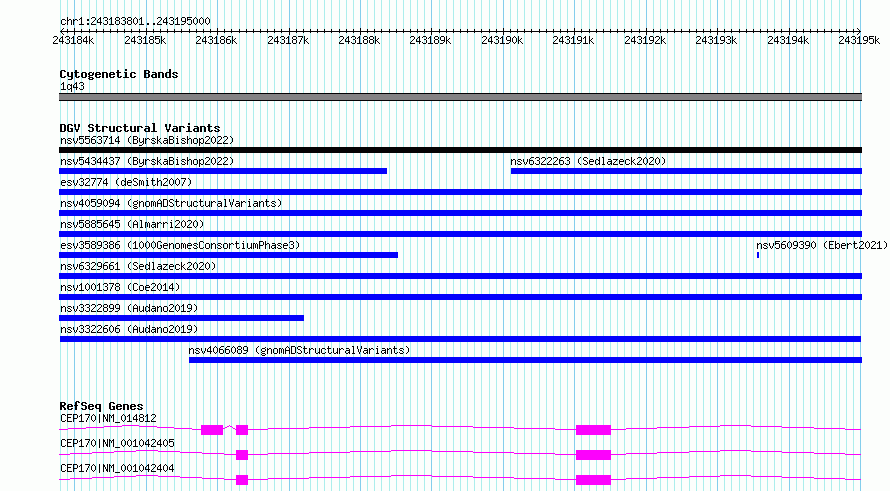Click the 243192k ruler label

[645, 40]
